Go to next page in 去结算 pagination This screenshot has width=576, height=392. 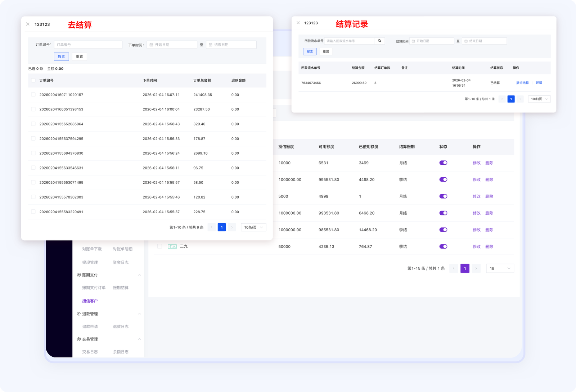(232, 227)
